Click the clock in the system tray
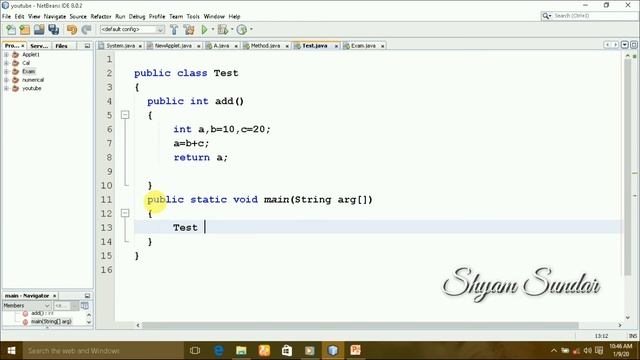640x360 pixels. (620, 350)
